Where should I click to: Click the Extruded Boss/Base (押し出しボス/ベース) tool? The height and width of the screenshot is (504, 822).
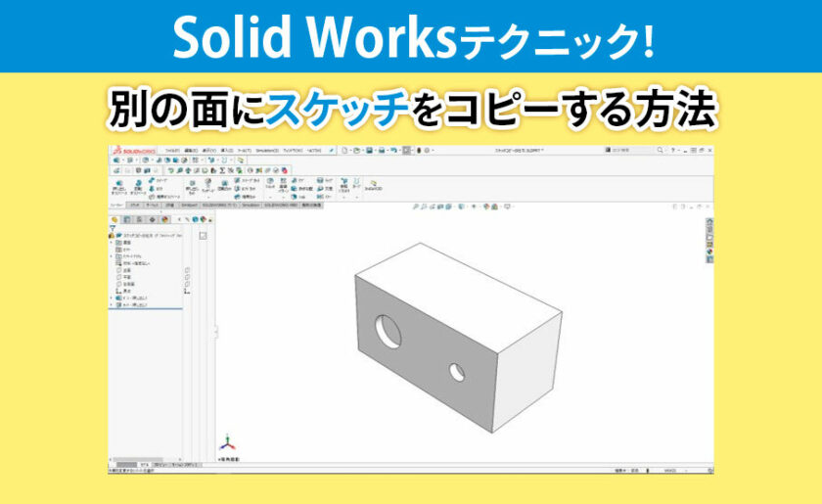[x=118, y=187]
